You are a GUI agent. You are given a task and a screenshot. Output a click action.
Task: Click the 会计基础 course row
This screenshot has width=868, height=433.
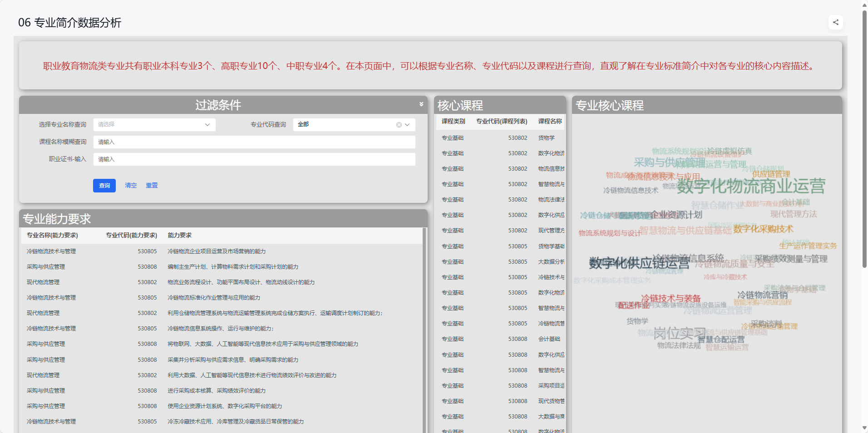click(500, 339)
